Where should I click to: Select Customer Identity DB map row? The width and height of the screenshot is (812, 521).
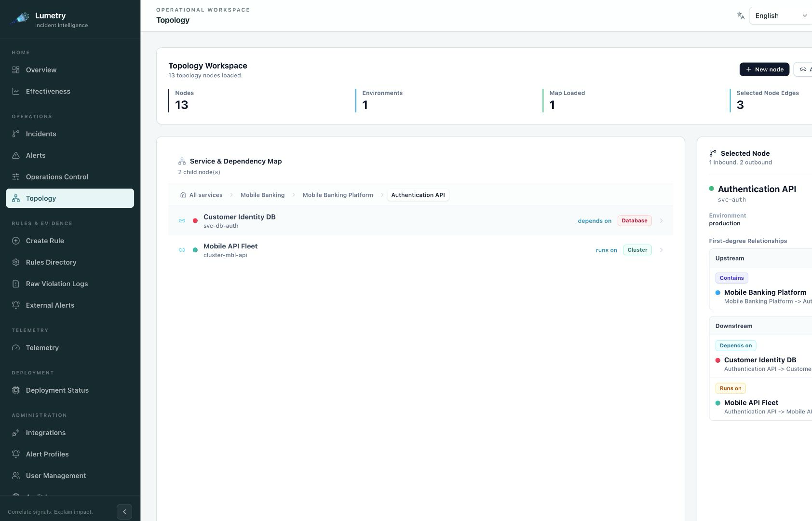(x=420, y=220)
